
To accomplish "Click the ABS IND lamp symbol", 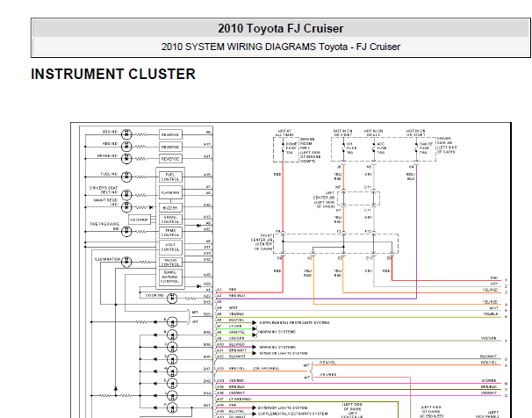I will coord(126,147).
